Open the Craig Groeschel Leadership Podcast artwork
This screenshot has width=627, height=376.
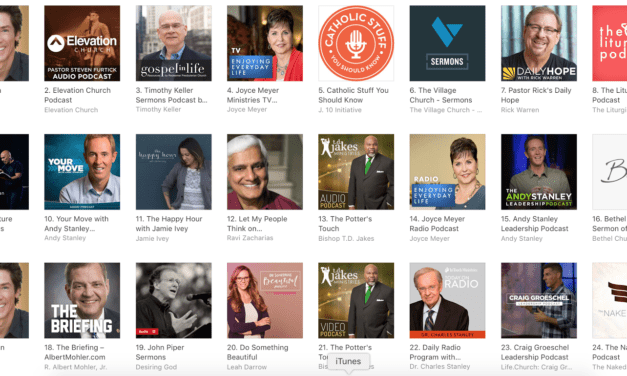[x=539, y=300]
